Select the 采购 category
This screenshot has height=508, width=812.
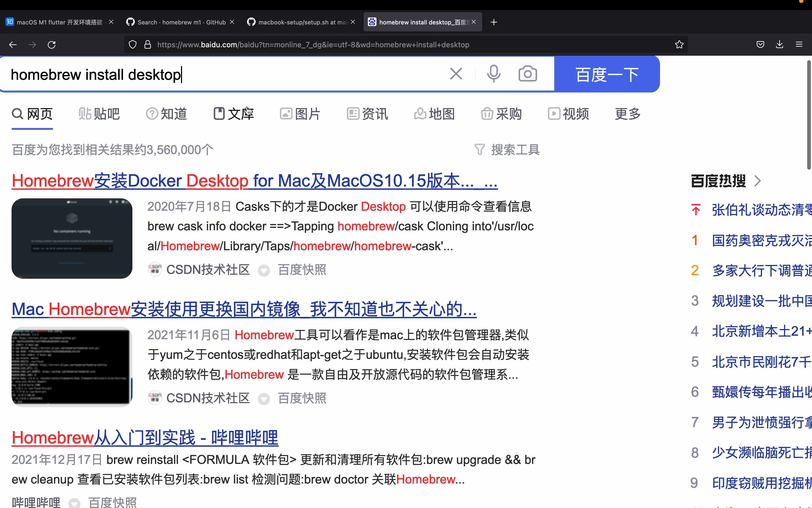(501, 114)
